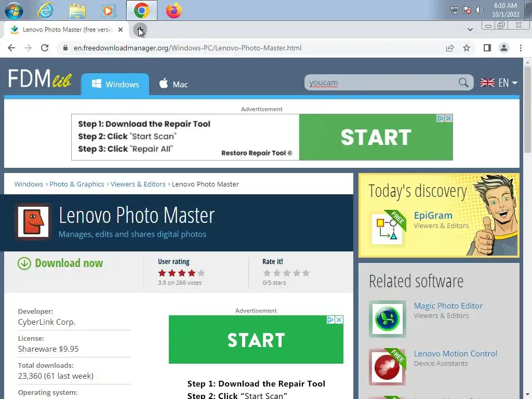Click Magic Photo Editor thumbnail icon
The height and width of the screenshot is (399, 532).
[388, 319]
